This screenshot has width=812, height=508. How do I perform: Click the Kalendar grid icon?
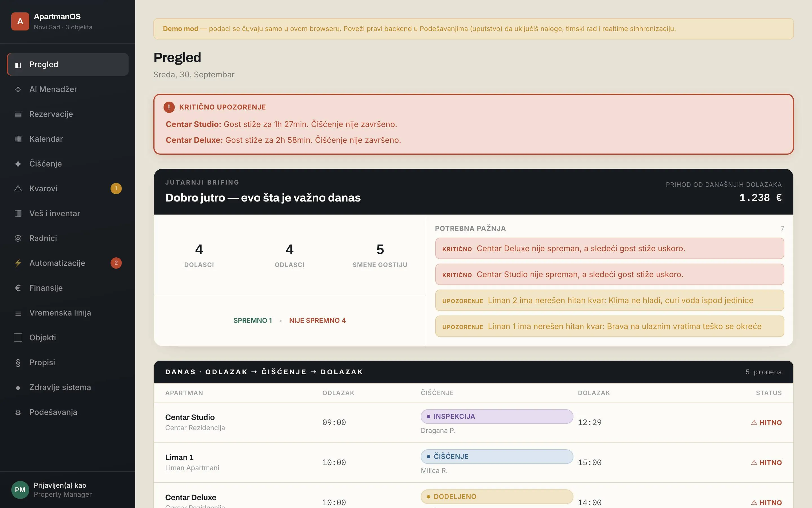(x=18, y=139)
